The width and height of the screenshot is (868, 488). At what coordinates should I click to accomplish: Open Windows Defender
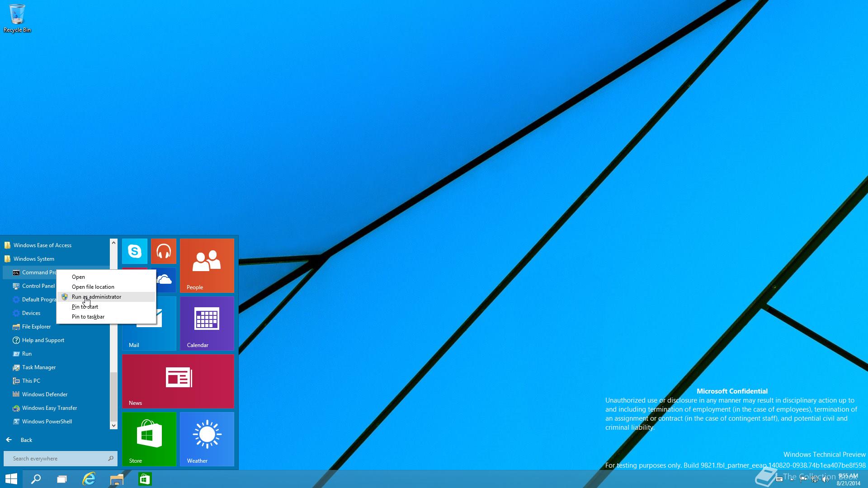point(57,394)
